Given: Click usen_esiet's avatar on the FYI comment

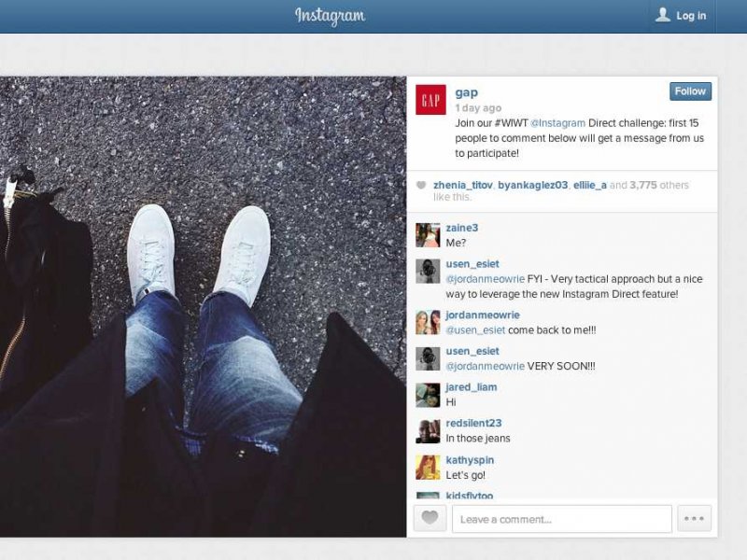Looking at the screenshot, I should pos(428,272).
